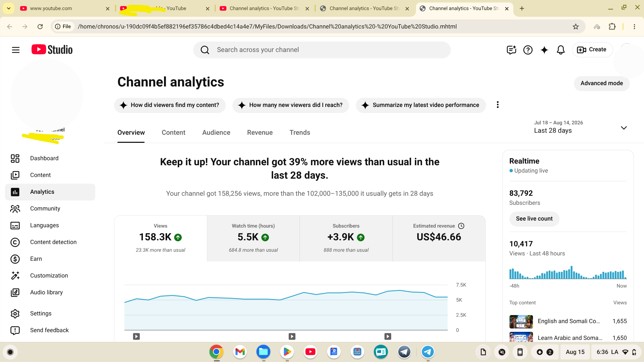This screenshot has height=362, width=644.
Task: Open a new browser tab with the plus button
Action: point(522,8)
